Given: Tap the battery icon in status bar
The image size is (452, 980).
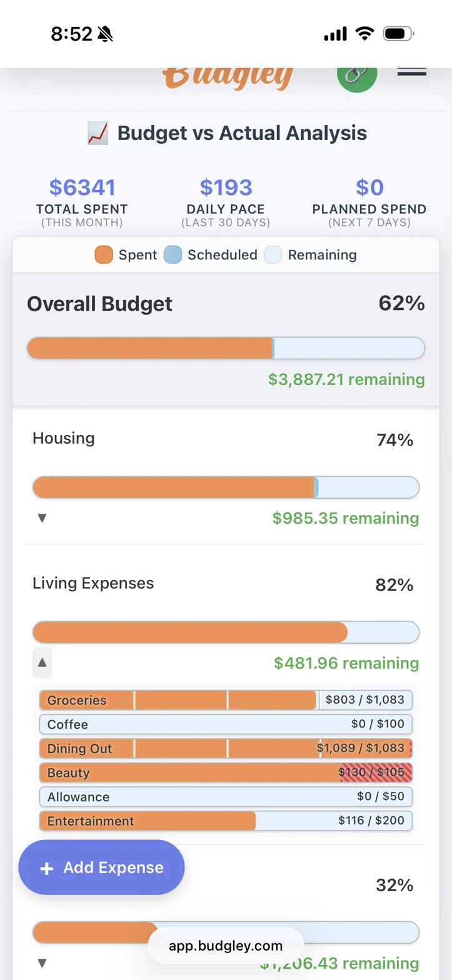Looking at the screenshot, I should (x=398, y=34).
